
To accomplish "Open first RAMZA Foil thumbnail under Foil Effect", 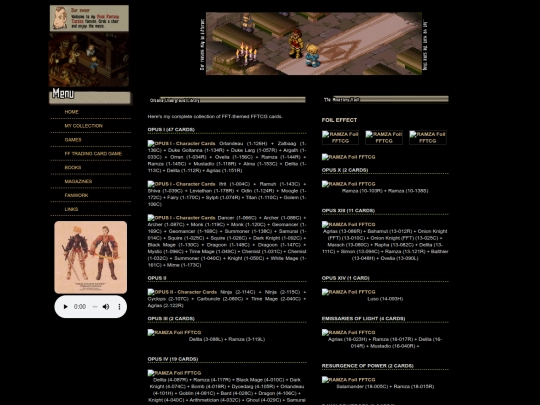I will [340, 137].
